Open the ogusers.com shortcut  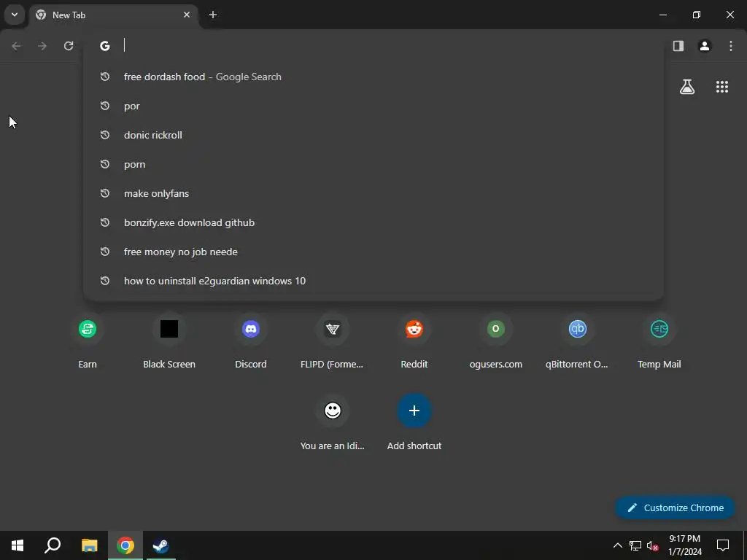point(495,342)
